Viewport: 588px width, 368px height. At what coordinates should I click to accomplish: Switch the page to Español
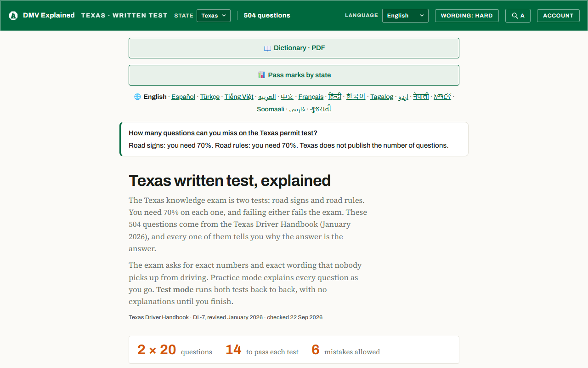click(183, 97)
